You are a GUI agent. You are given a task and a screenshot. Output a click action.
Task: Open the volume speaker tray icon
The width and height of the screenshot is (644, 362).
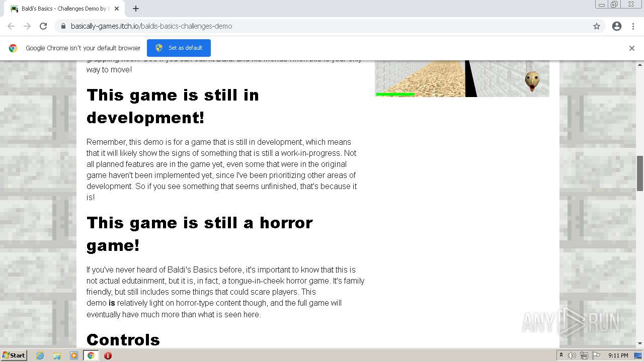pos(572,355)
